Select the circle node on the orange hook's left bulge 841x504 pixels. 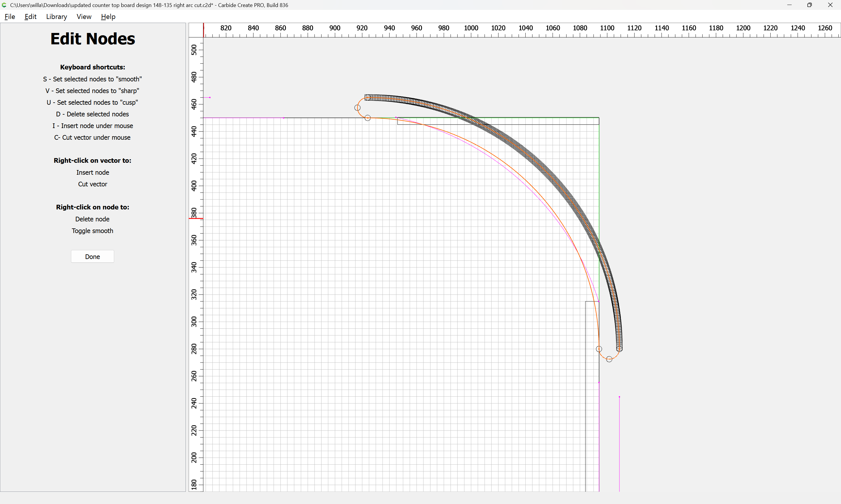(357, 108)
